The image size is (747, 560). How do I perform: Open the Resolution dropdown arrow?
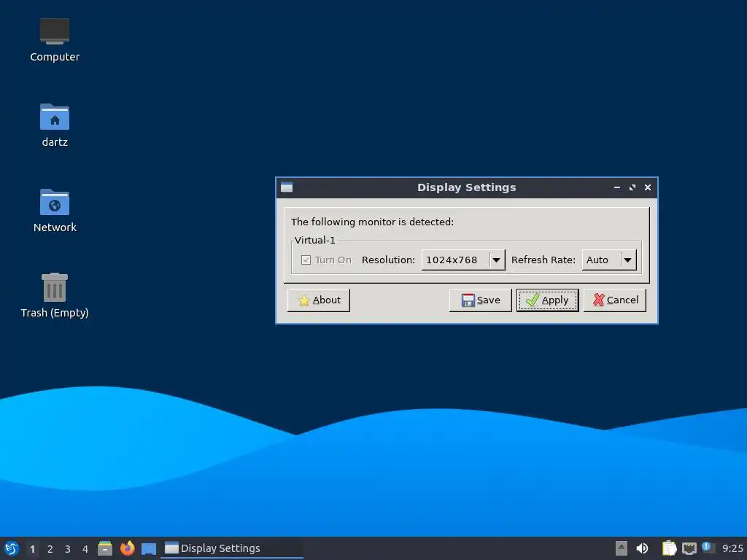click(496, 260)
